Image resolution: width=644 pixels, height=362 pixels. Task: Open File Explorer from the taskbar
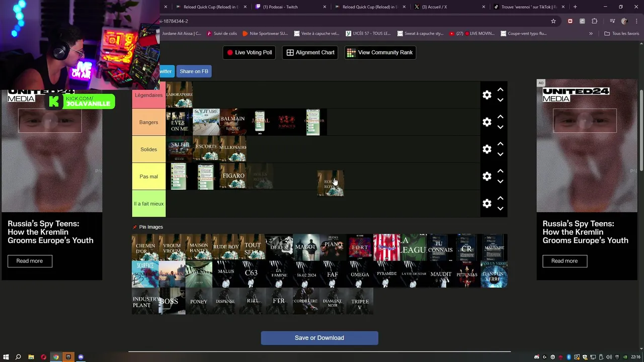click(x=31, y=357)
